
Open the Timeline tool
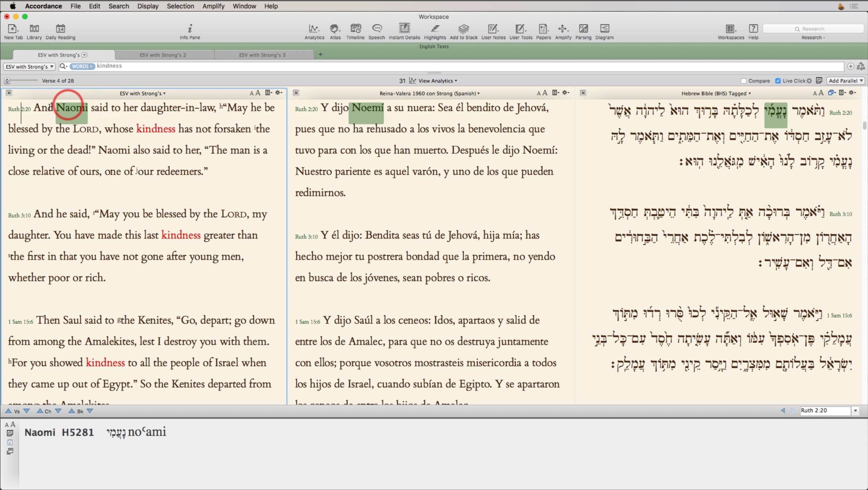[x=355, y=31]
